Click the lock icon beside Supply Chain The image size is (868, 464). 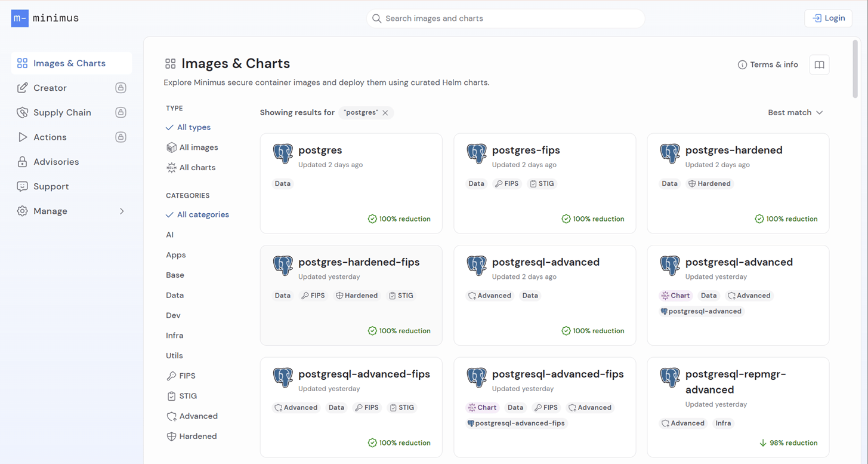click(121, 112)
